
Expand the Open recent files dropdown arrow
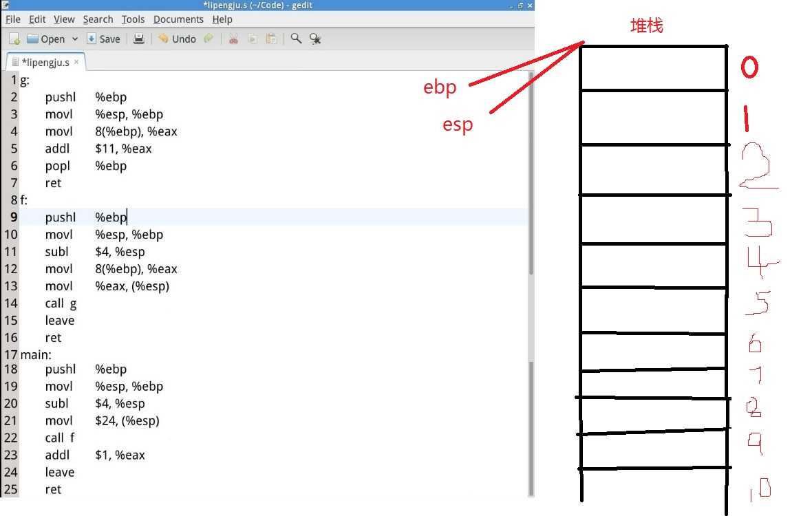(x=75, y=39)
